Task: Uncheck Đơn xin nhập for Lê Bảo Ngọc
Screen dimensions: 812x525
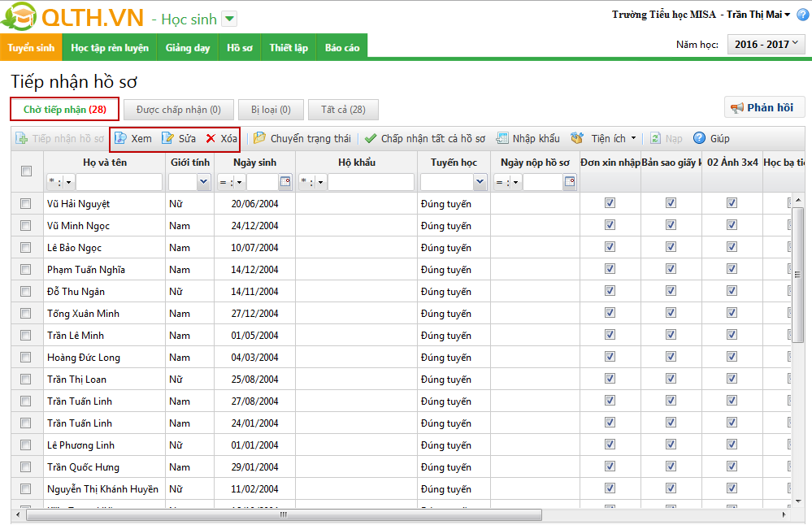Action: [610, 248]
